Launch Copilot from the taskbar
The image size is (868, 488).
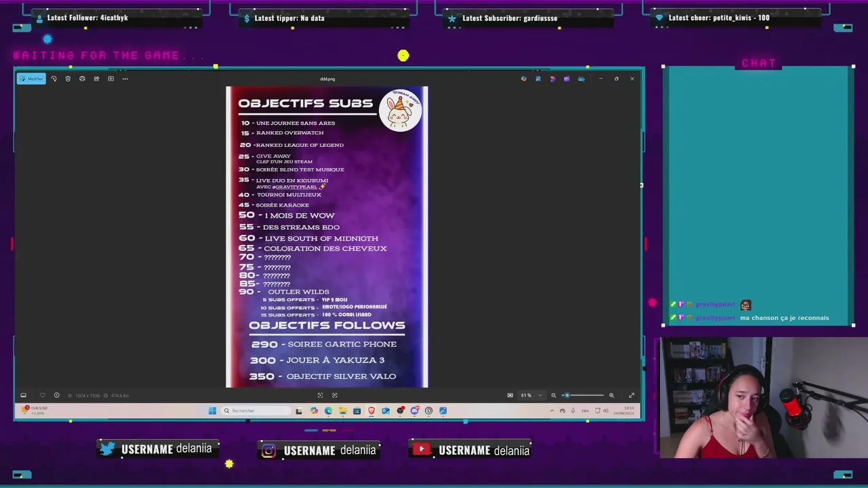coord(314,410)
